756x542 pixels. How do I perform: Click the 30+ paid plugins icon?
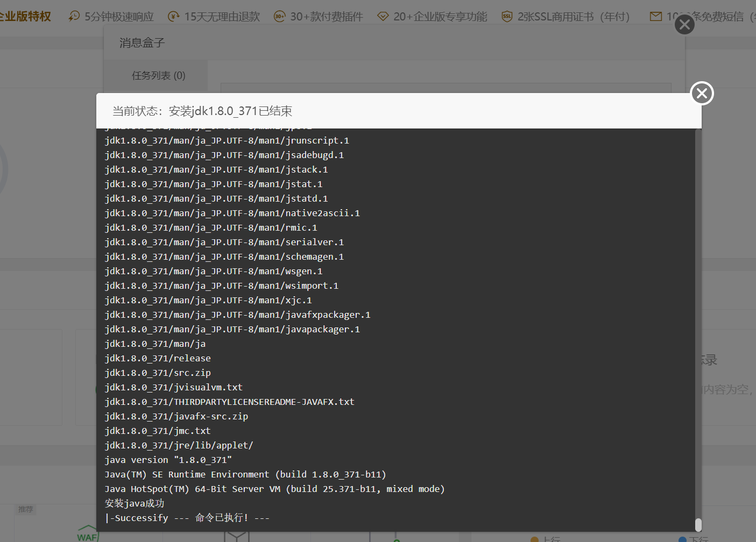coord(280,17)
